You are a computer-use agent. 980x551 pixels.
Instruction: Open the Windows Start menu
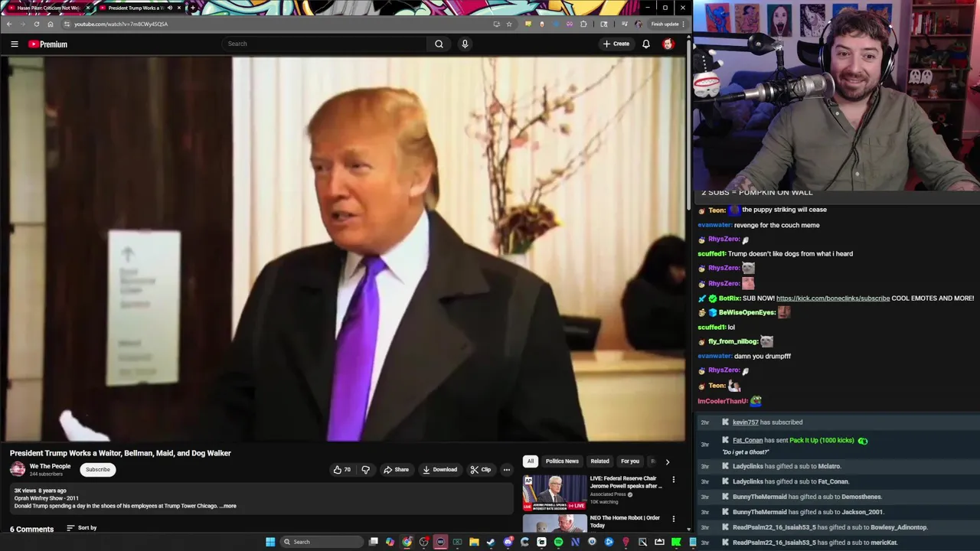click(x=270, y=542)
